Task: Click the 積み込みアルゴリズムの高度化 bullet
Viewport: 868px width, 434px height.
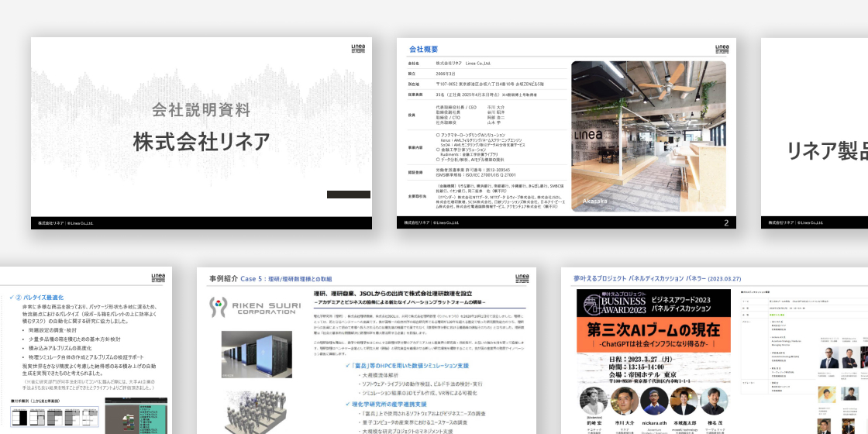Action: click(60, 348)
